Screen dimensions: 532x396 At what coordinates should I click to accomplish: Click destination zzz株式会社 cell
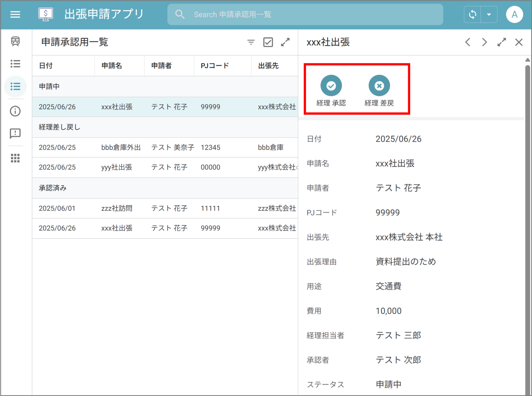[277, 208]
